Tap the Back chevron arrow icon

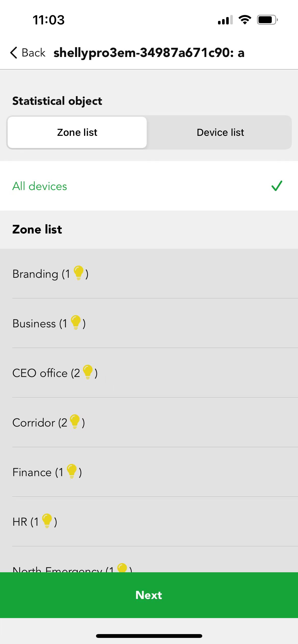click(x=14, y=53)
